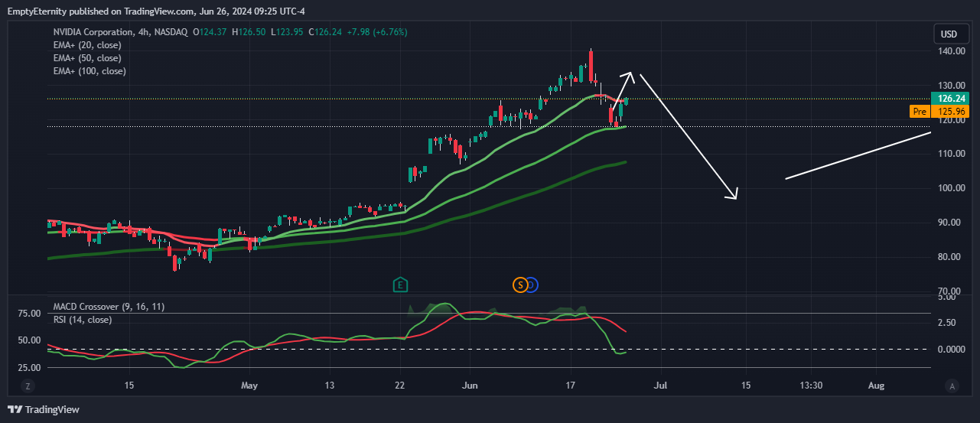
Task: Click the May date axis label
Action: coord(249,386)
